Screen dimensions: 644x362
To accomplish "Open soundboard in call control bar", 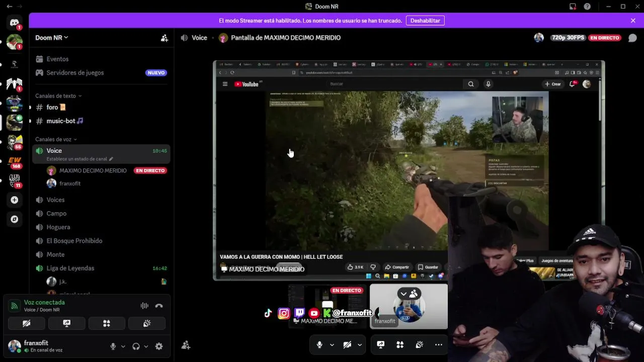I will pos(419,345).
